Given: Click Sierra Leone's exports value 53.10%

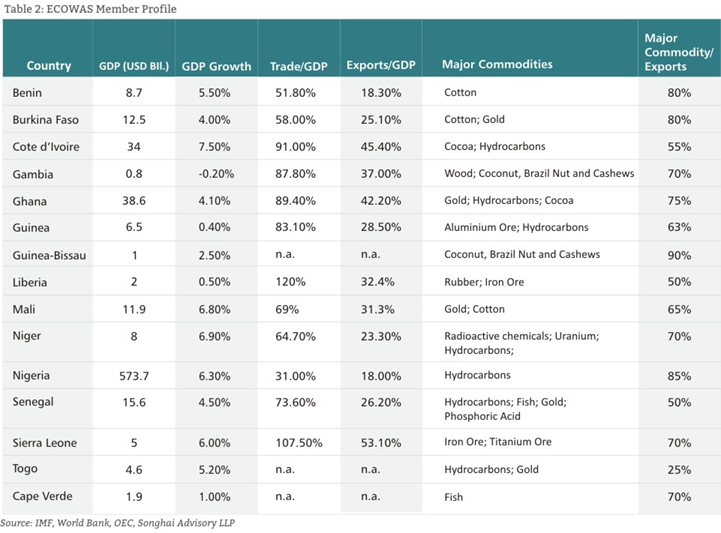Looking at the screenshot, I should click(x=381, y=443).
